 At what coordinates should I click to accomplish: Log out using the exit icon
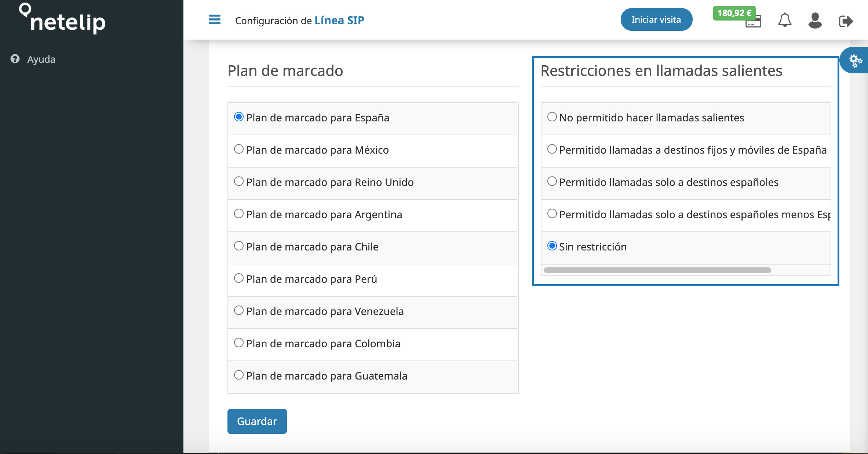tap(846, 20)
